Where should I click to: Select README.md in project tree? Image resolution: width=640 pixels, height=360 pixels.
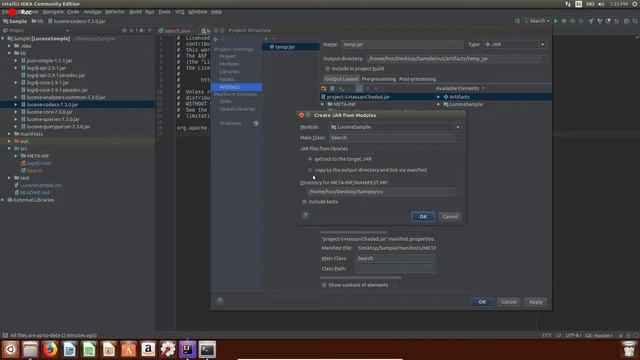35,193
